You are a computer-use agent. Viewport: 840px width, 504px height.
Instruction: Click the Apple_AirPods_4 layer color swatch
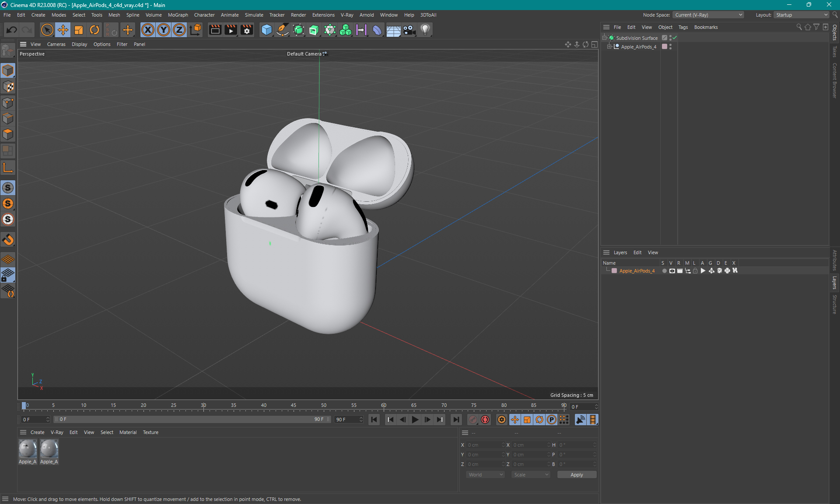[x=614, y=271]
